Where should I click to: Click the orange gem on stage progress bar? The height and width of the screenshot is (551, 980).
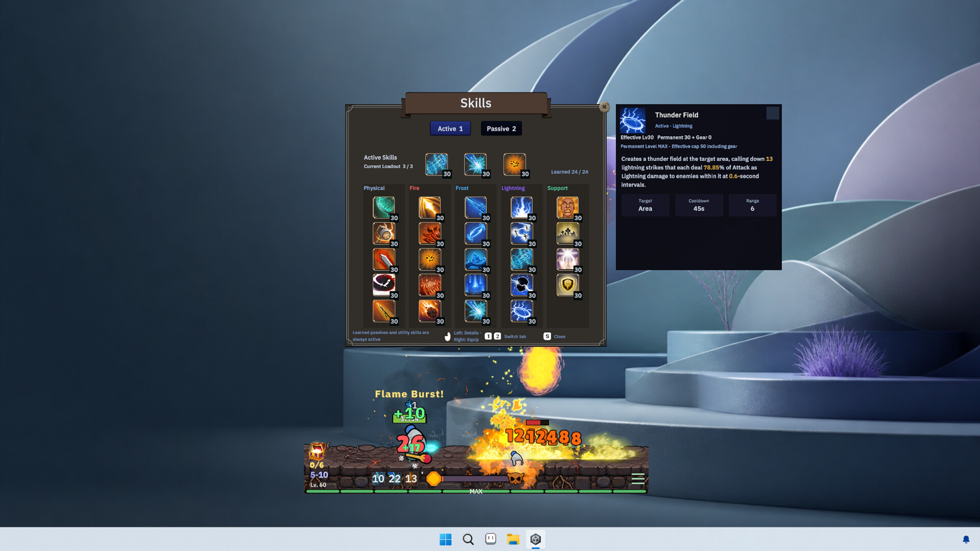pos(433,479)
